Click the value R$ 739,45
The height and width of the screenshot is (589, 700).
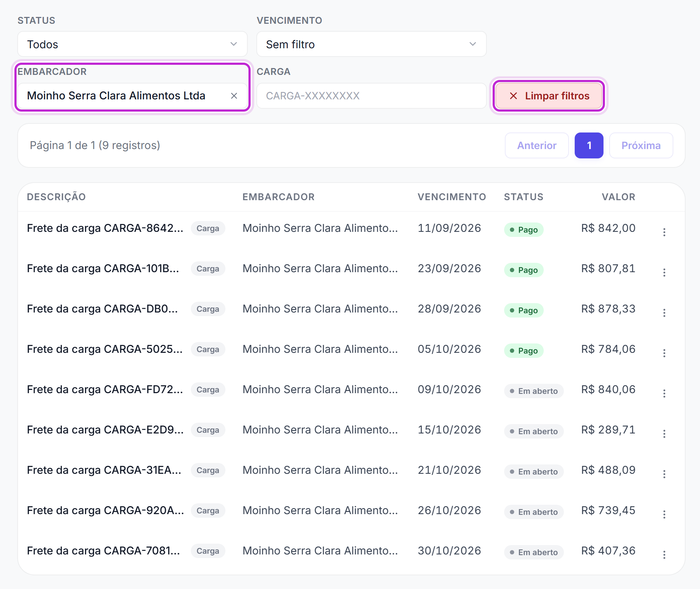point(608,511)
